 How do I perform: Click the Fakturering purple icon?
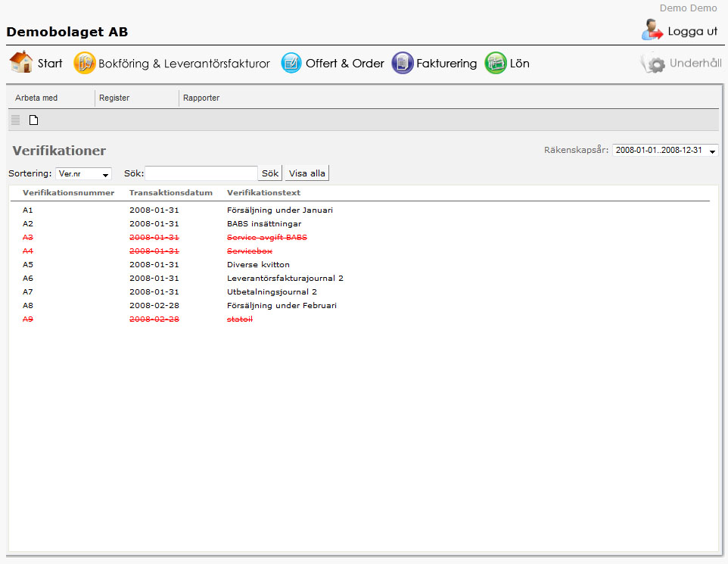coord(403,63)
